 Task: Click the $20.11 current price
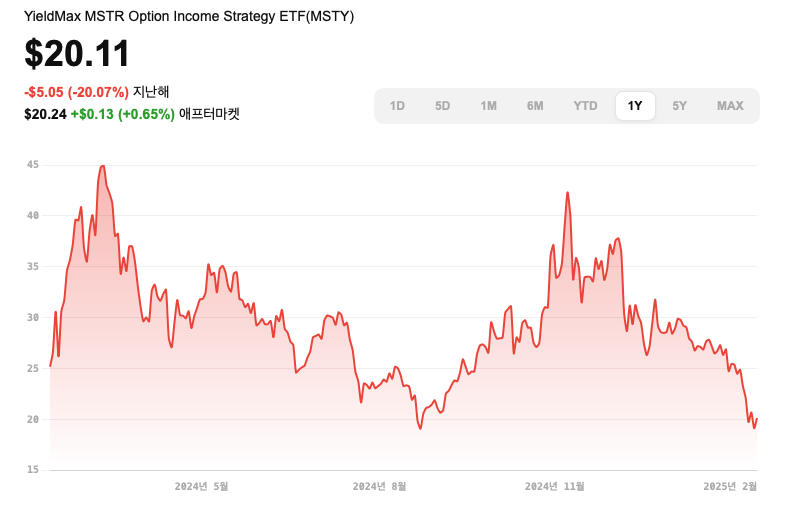(77, 53)
